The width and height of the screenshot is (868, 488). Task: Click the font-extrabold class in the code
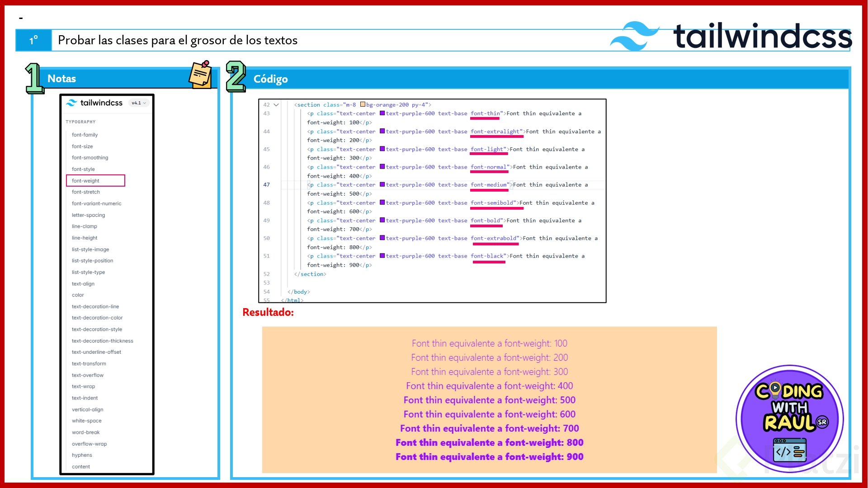point(495,238)
